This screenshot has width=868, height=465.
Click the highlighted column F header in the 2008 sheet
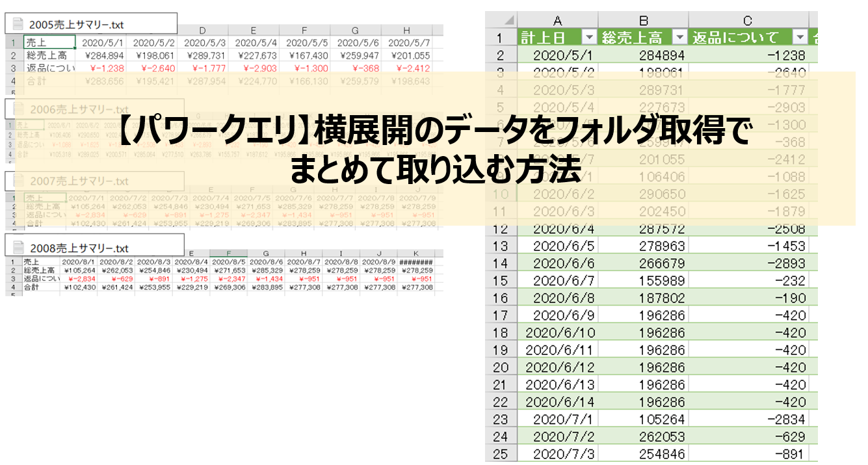pyautogui.click(x=228, y=254)
